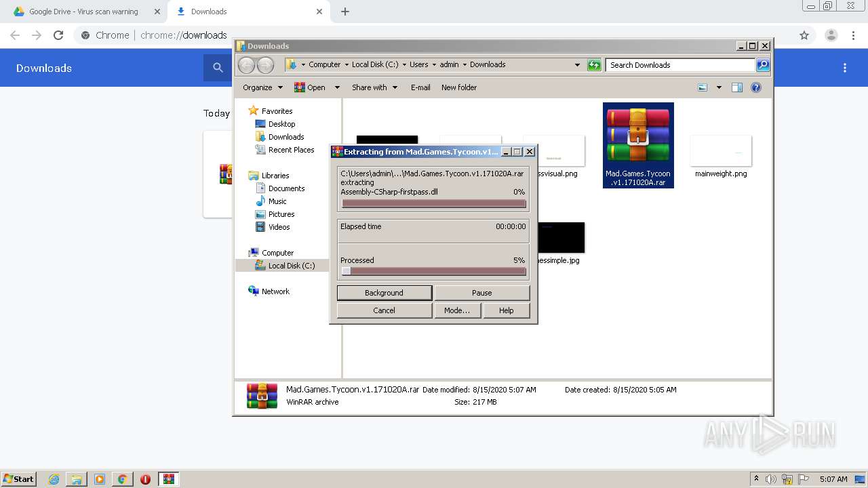Open Explorer help icon
This screenshot has height=488, width=868.
(x=756, y=87)
